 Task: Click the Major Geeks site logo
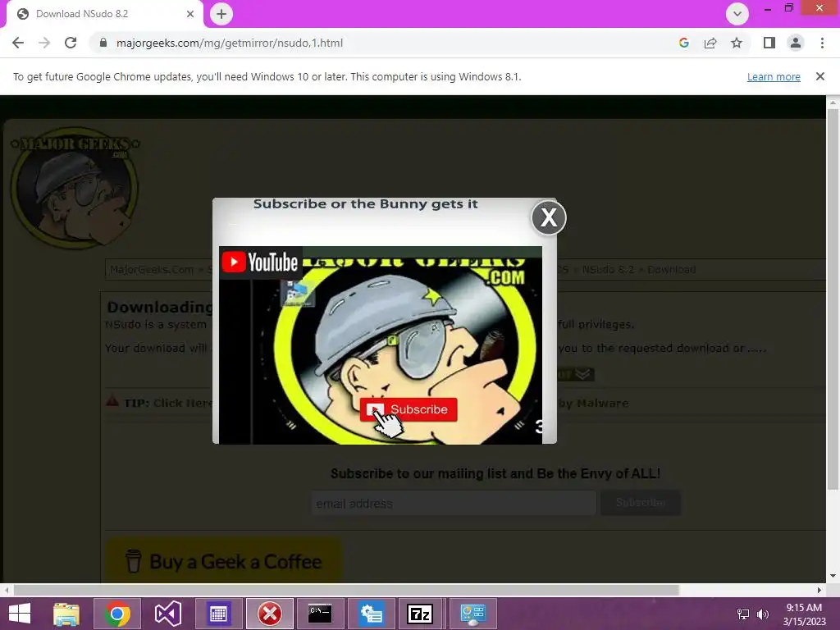point(75,188)
